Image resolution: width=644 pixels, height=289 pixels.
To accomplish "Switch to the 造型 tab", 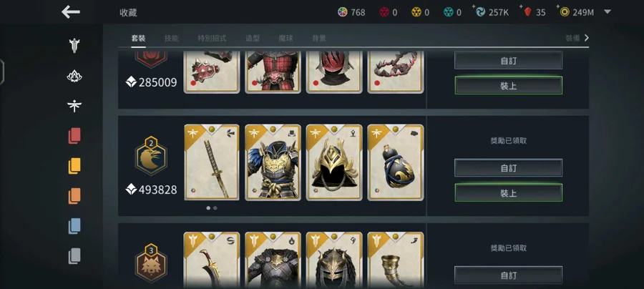I will tap(253, 38).
